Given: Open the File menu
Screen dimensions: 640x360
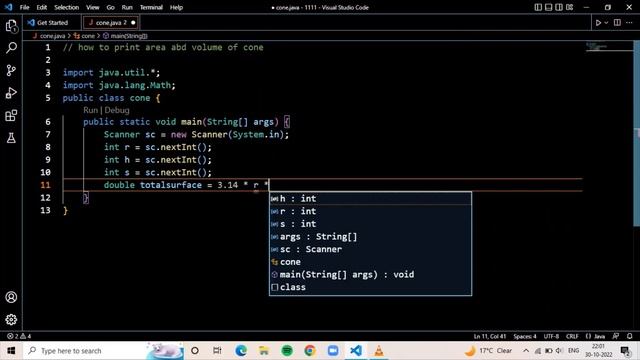Looking at the screenshot, I should 24,7.
